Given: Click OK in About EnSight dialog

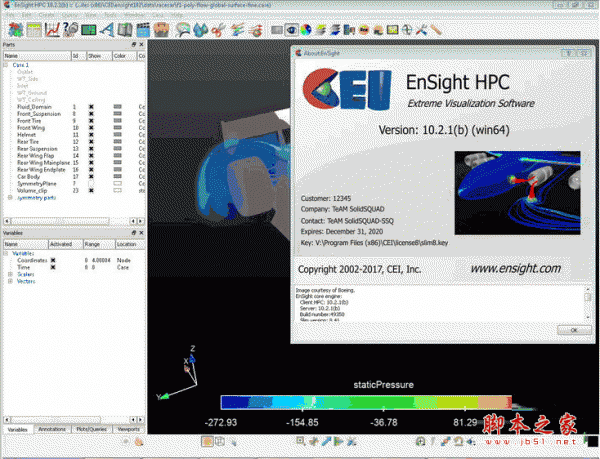Looking at the screenshot, I should coord(574,330).
